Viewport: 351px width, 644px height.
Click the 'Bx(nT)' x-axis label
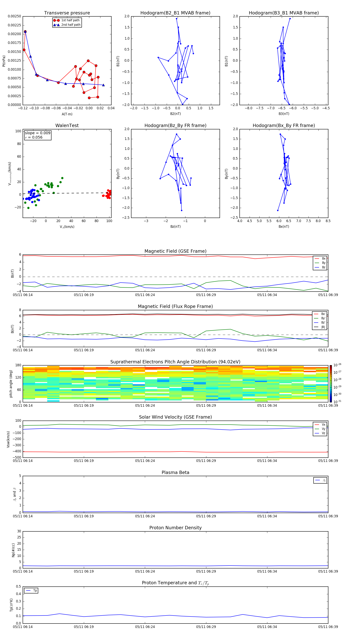point(284,227)
